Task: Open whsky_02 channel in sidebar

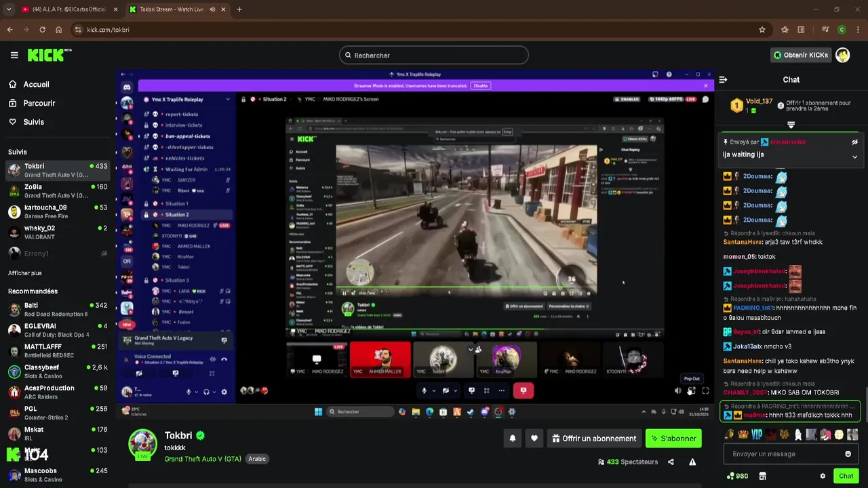Action: pos(58,232)
